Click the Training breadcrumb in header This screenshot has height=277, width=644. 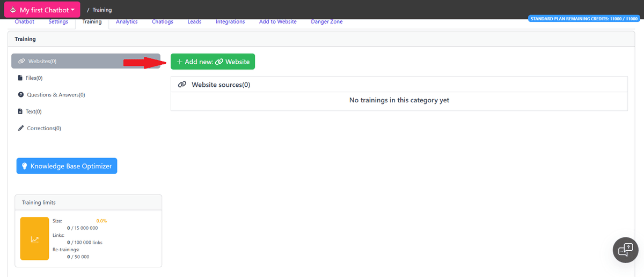(x=102, y=10)
